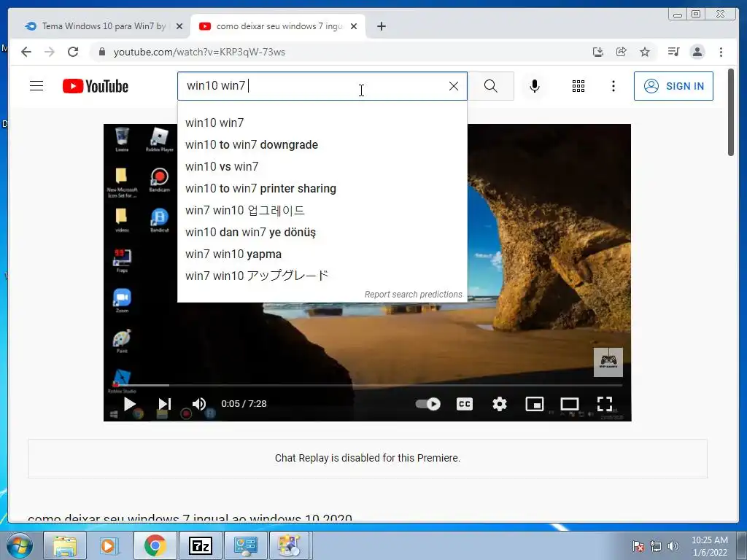The height and width of the screenshot is (560, 747).
Task: Open a new browser tab
Action: 381,26
